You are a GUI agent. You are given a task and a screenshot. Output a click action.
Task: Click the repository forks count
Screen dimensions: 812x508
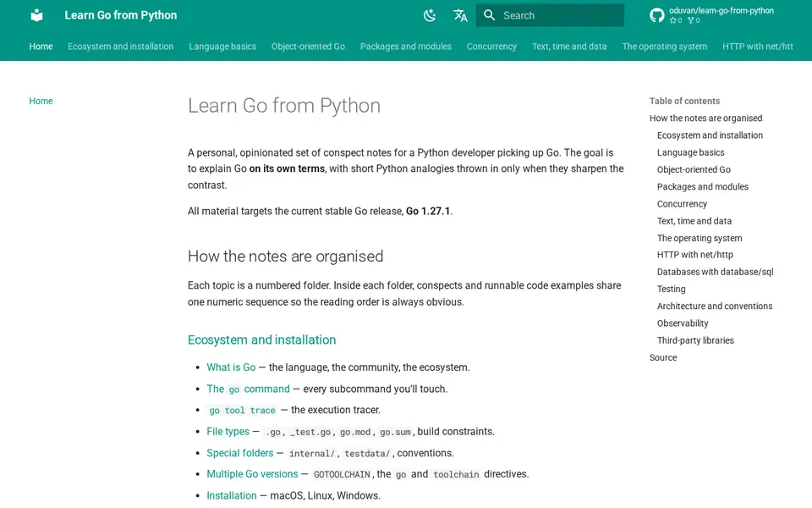click(x=694, y=20)
